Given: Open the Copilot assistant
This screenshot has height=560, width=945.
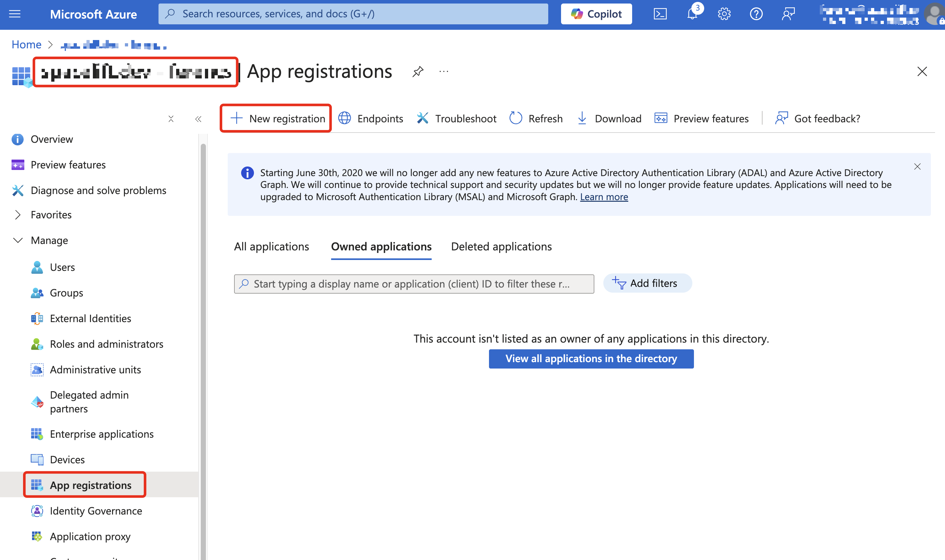Looking at the screenshot, I should coord(596,13).
